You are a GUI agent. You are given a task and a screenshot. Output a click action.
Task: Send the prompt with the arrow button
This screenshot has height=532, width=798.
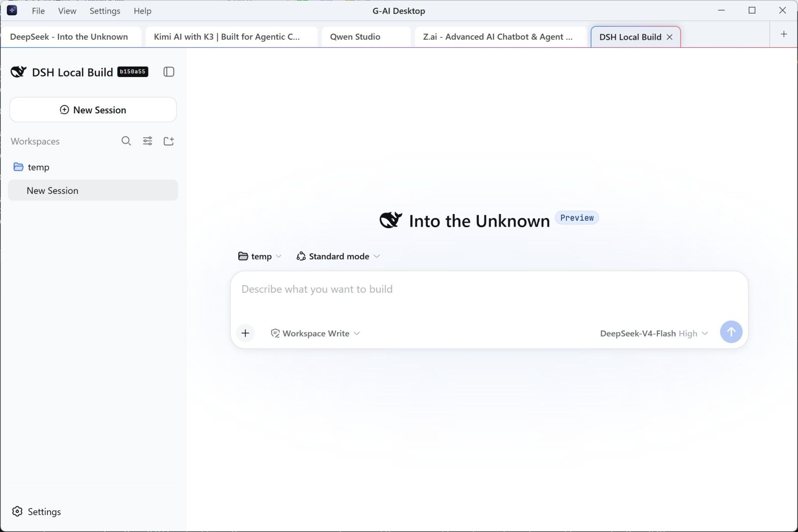pyautogui.click(x=731, y=332)
